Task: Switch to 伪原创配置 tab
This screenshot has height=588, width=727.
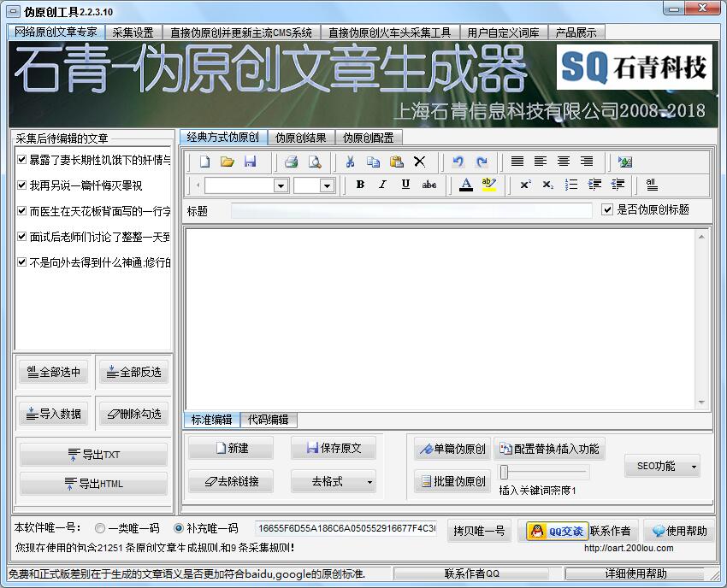Action: click(368, 138)
